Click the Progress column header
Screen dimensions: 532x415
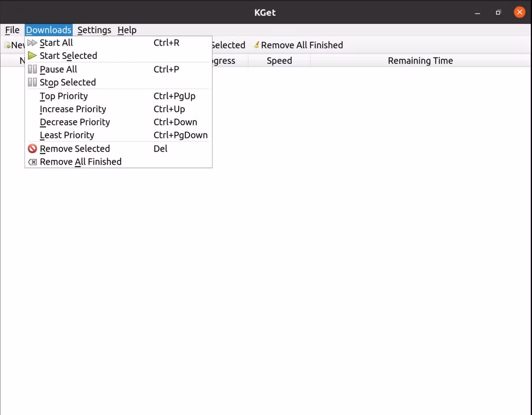coord(230,61)
